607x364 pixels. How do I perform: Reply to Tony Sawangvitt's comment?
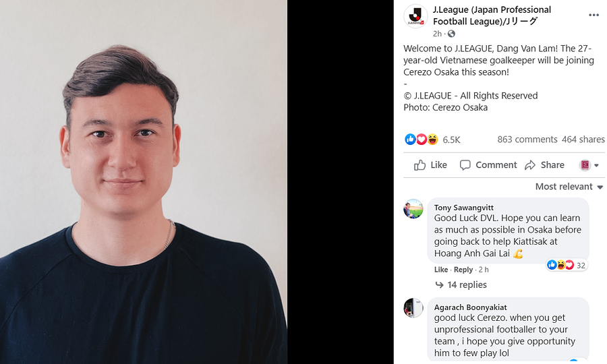tap(463, 270)
